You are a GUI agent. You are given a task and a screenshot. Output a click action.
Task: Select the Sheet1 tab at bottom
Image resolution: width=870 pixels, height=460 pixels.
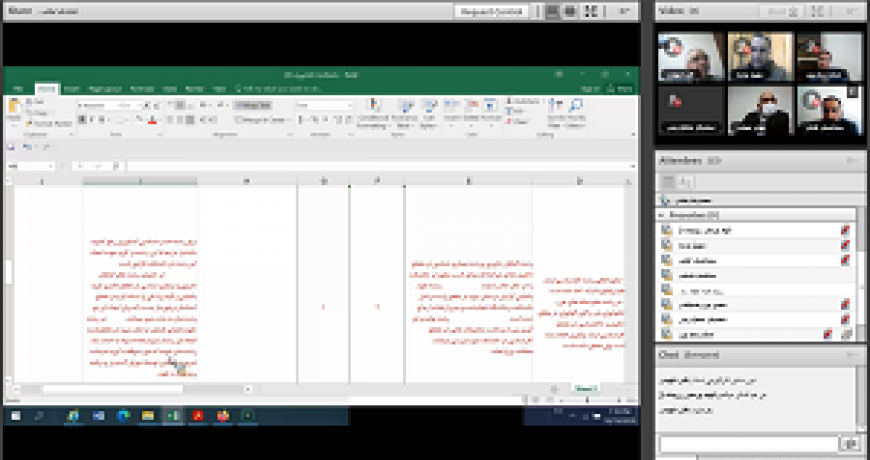585,389
